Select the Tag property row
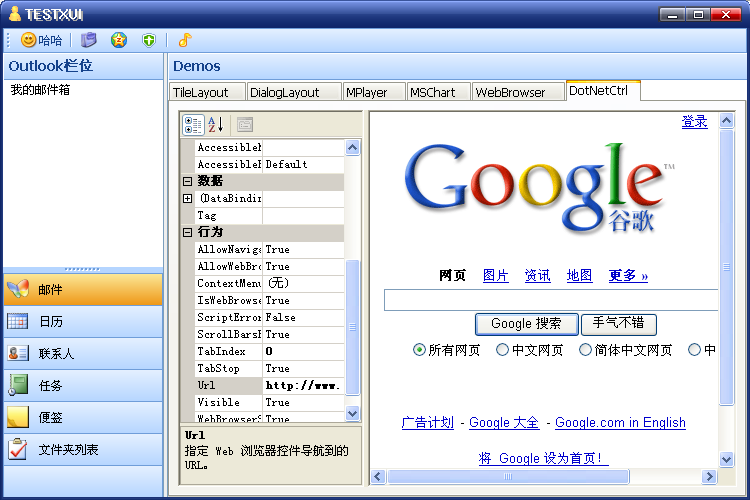The width and height of the screenshot is (750, 500). coord(269,215)
